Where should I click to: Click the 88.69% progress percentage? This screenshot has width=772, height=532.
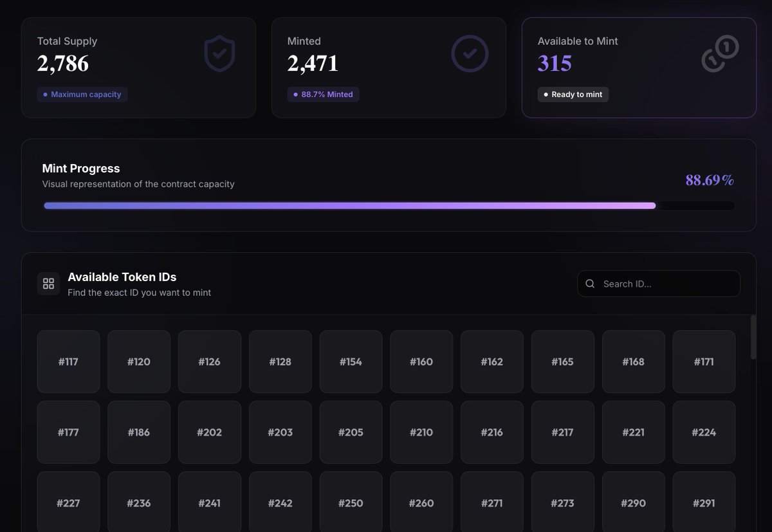710,180
